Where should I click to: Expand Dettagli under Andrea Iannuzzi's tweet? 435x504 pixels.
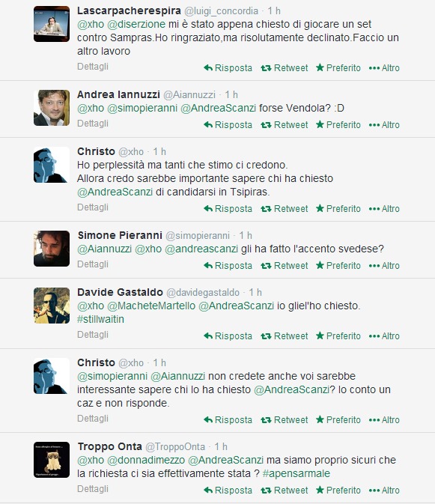point(93,124)
